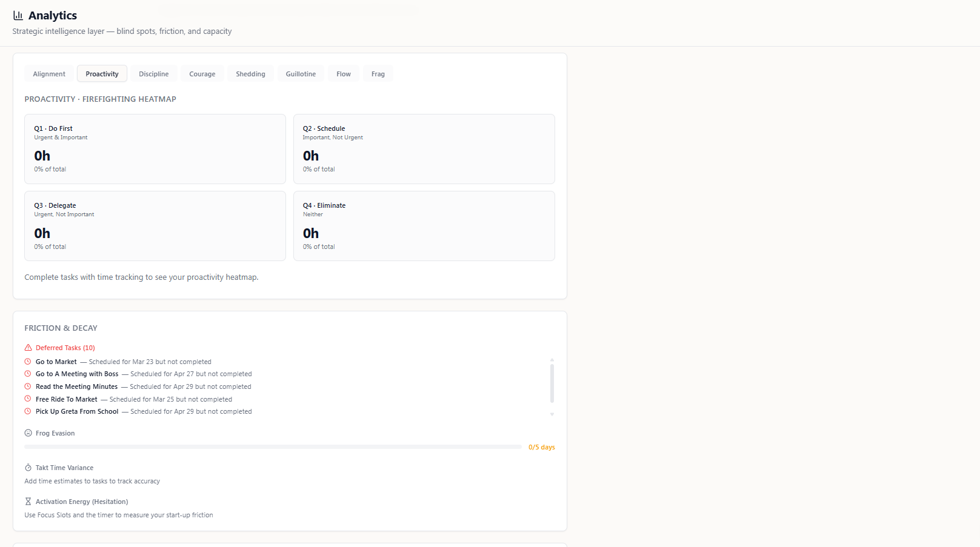Image resolution: width=980 pixels, height=547 pixels.
Task: Open the Guillotine tab
Action: pyautogui.click(x=301, y=74)
